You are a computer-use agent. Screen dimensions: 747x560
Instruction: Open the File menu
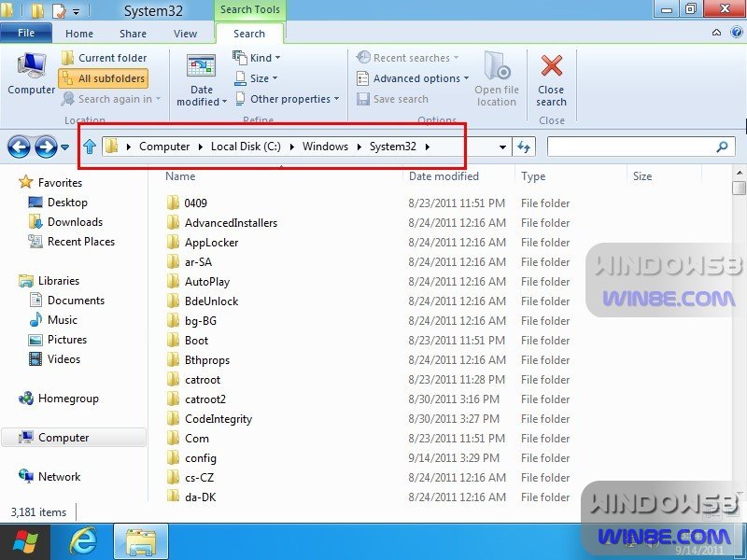[x=26, y=33]
